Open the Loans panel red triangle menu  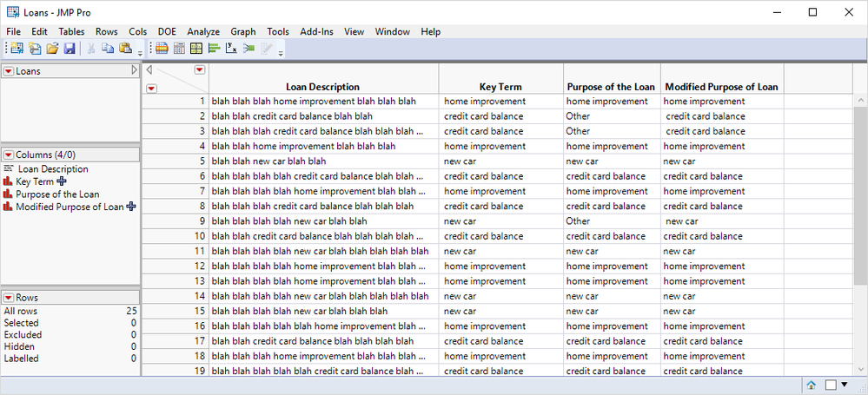9,71
